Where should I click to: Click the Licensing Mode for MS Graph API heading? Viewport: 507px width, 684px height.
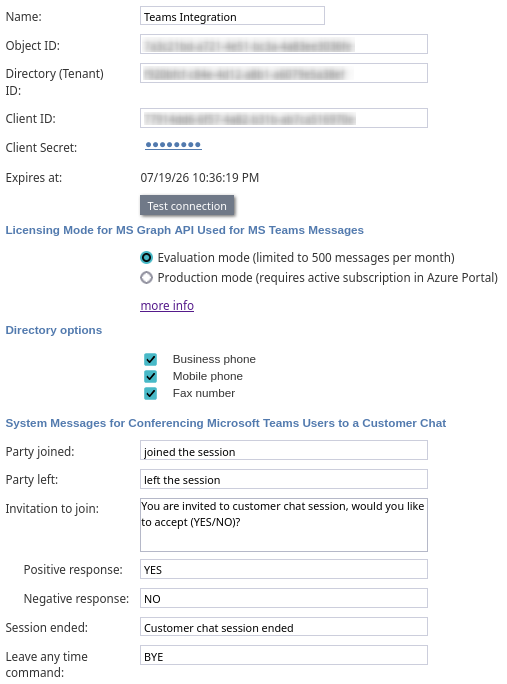(185, 230)
